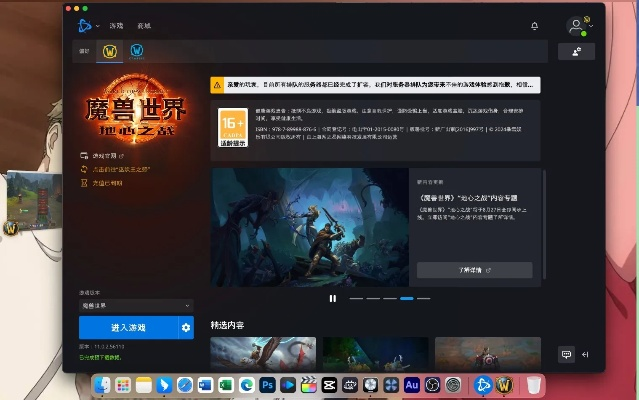Click the 了解详情 learn more button
The width and height of the screenshot is (639, 400).
474,270
